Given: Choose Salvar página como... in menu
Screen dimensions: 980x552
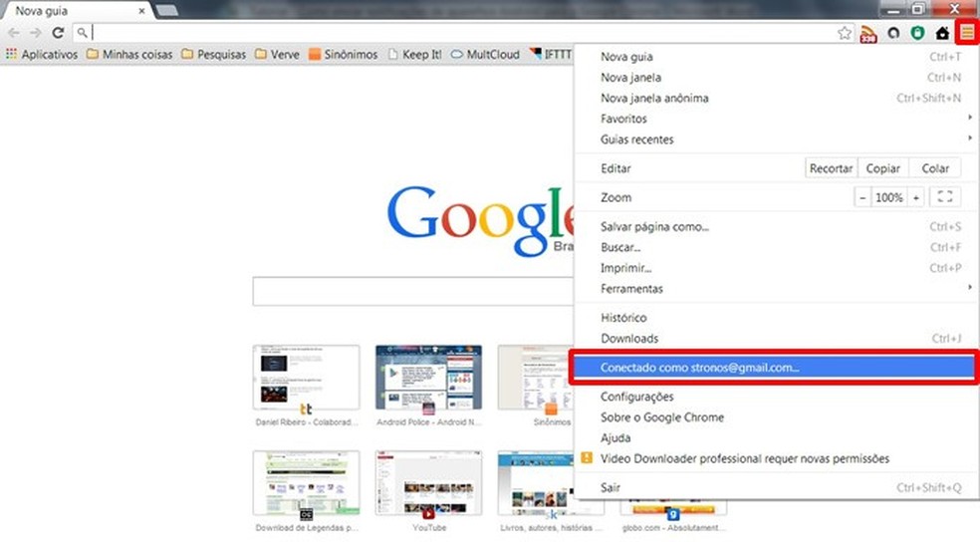Looking at the screenshot, I should [776, 227].
